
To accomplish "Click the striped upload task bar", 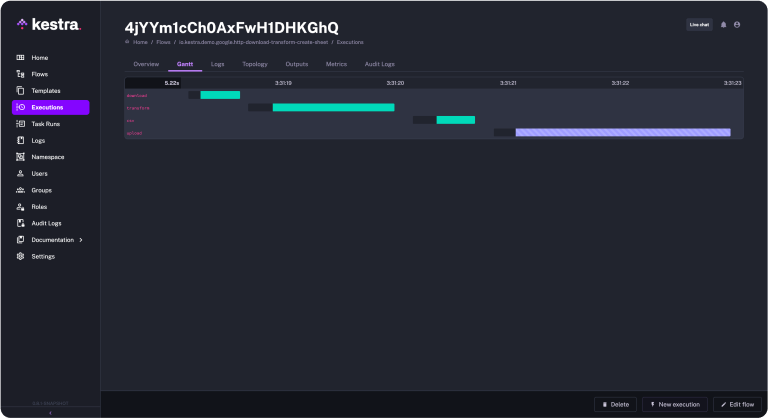I will pyautogui.click(x=622, y=132).
